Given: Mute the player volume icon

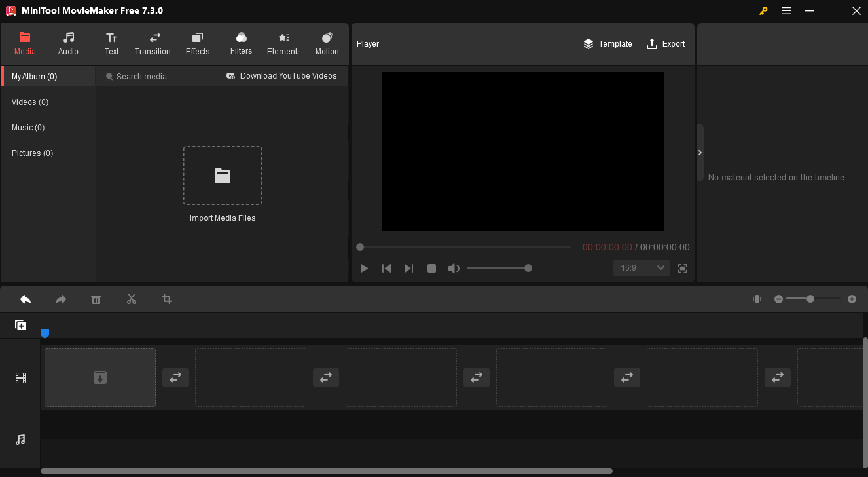Looking at the screenshot, I should 454,268.
